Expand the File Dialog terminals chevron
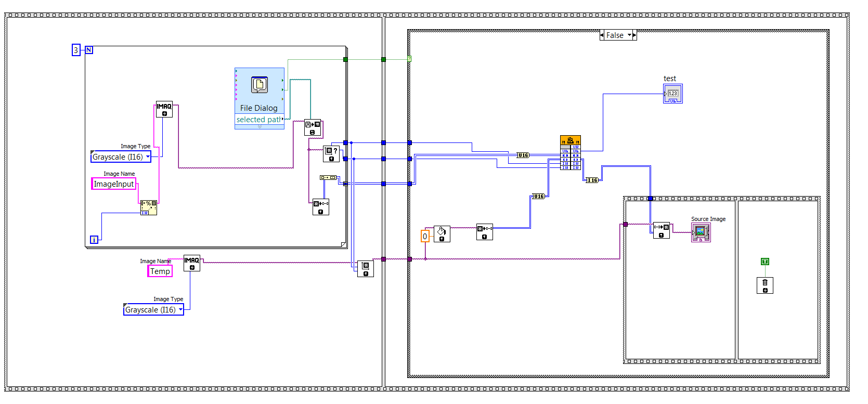The image size is (868, 404). coord(260,127)
